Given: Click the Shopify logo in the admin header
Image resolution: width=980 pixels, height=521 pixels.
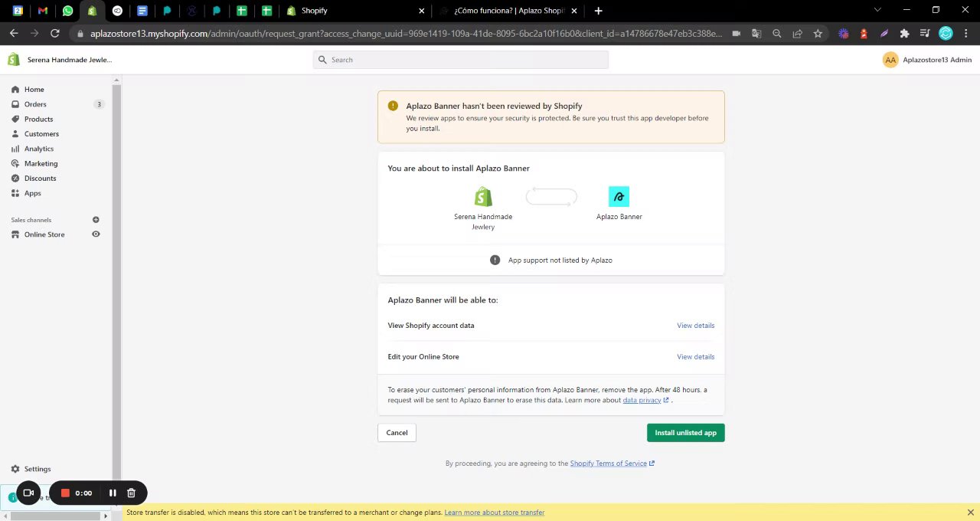Looking at the screenshot, I should click(x=14, y=60).
